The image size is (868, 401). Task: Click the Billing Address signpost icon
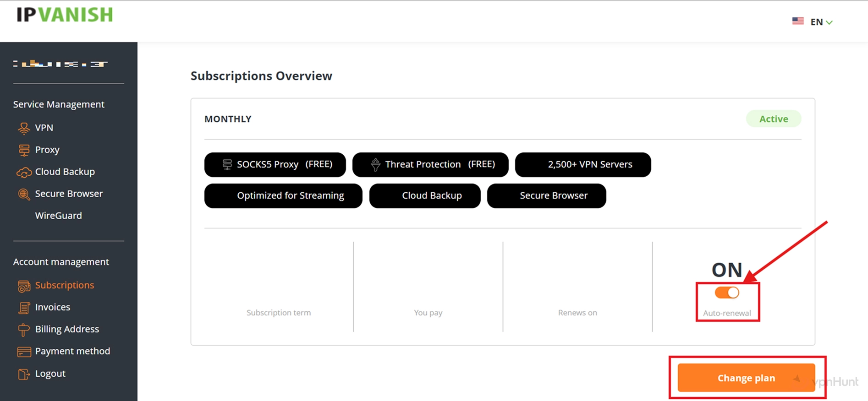[x=24, y=330]
